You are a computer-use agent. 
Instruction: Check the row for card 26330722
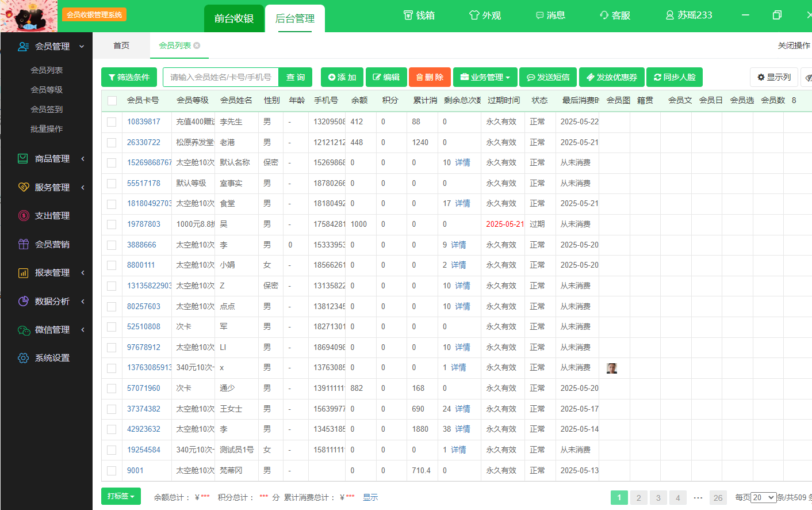(112, 143)
